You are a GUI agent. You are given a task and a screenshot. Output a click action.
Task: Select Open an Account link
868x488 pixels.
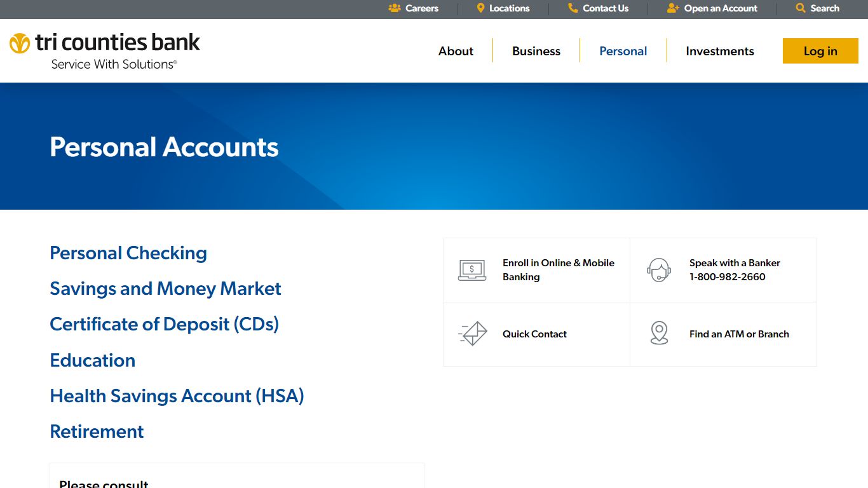[x=721, y=8]
